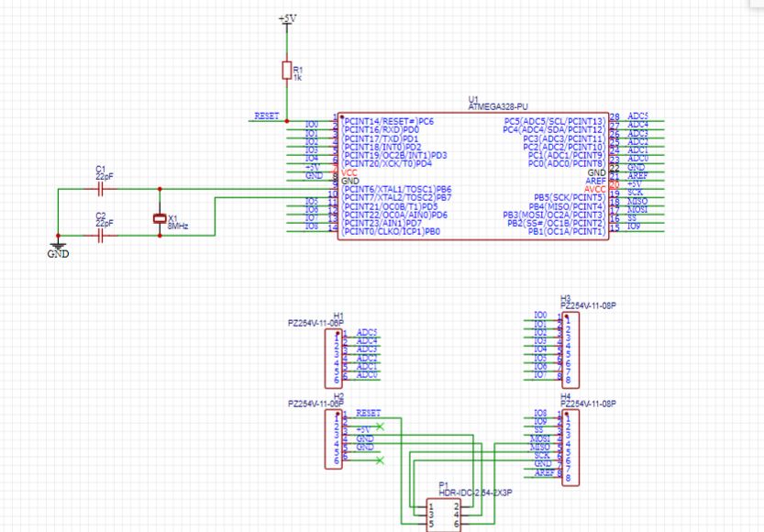Click the (PCINT17/TXD)PD1 pin name

coord(380,139)
